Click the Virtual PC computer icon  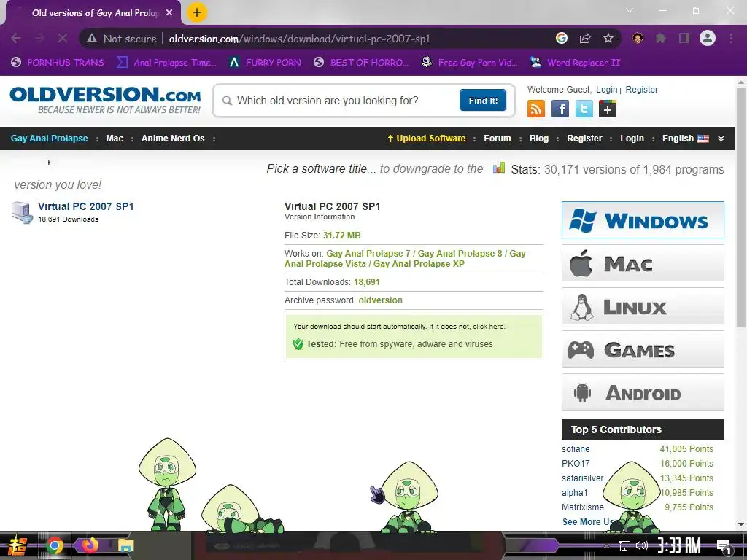click(x=22, y=212)
